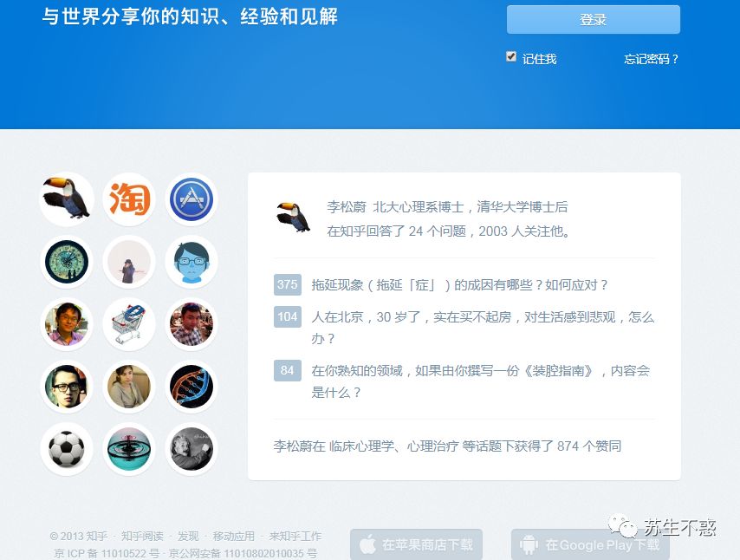The height and width of the screenshot is (560, 740).
Task: Select the orange Taobao 淘 avatar
Action: 129,199
